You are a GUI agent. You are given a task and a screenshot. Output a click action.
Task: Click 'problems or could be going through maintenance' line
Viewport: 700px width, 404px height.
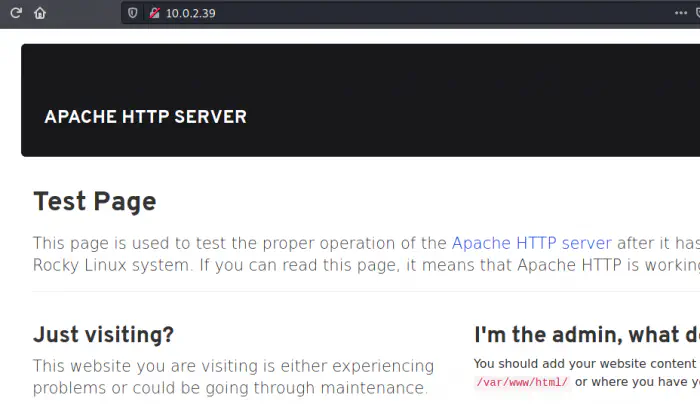coord(230,388)
